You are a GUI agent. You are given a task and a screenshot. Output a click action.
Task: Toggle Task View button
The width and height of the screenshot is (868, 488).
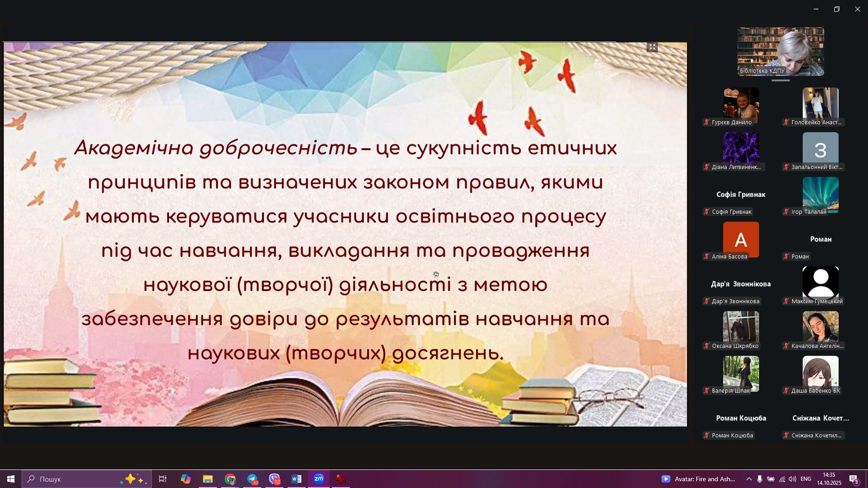[163, 479]
